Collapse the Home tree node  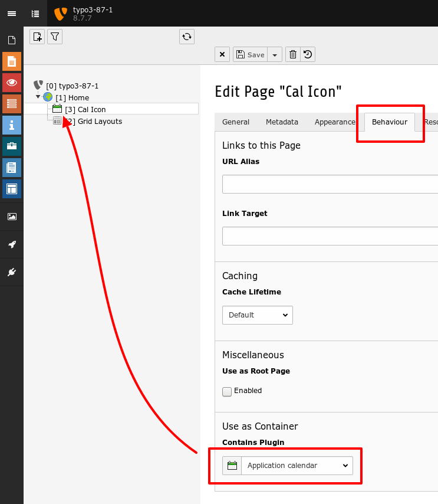(x=38, y=97)
